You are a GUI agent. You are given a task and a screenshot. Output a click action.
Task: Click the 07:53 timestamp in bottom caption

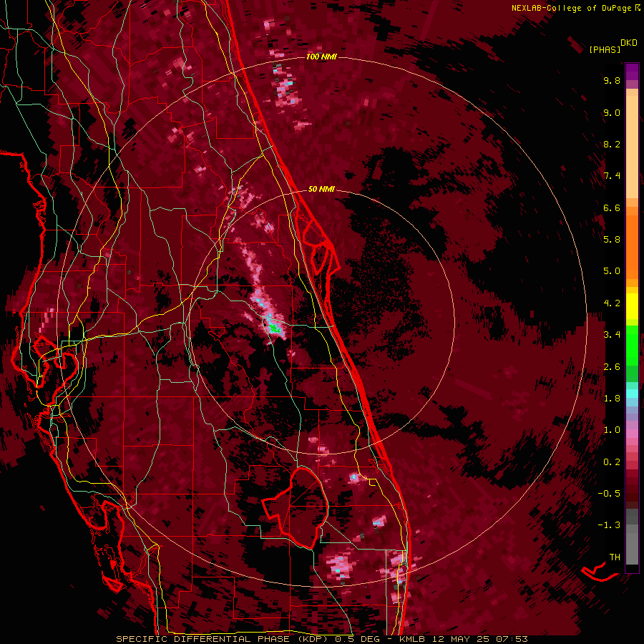[513, 639]
